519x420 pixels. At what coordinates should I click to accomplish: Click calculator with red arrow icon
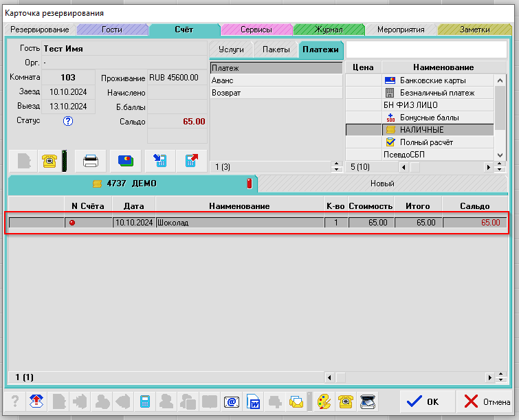[191, 161]
